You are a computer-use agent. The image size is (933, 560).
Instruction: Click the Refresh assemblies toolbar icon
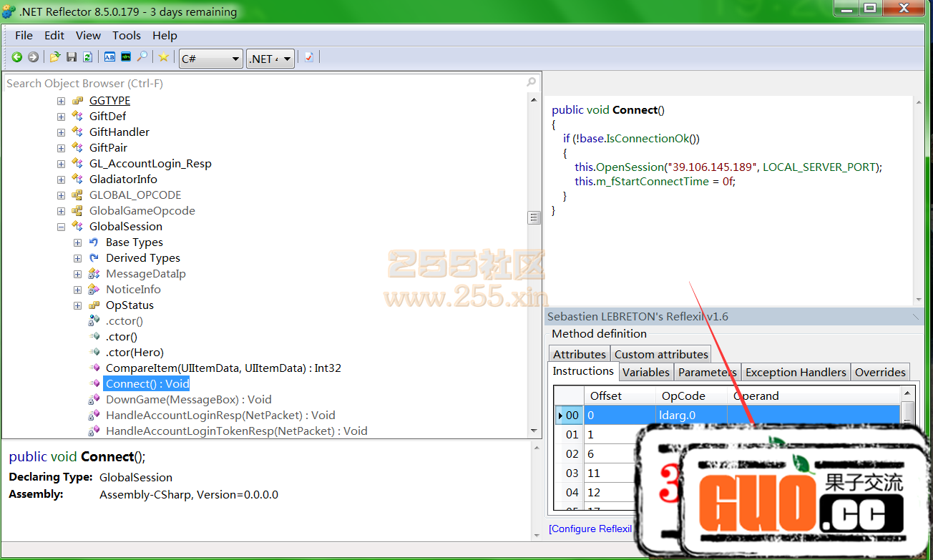(x=87, y=57)
